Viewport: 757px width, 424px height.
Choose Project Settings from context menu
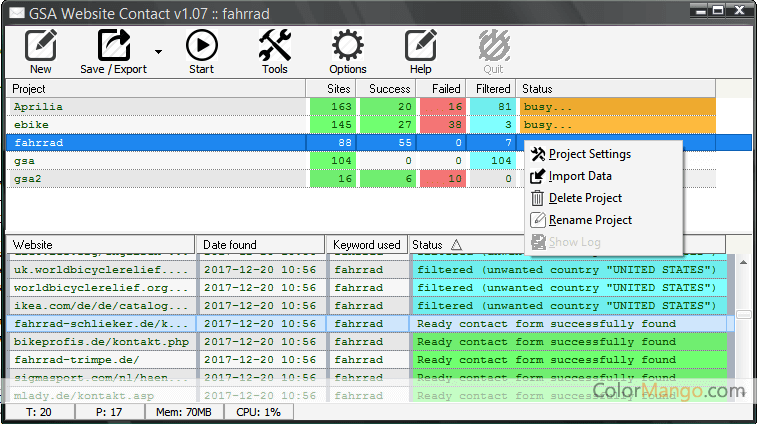pos(603,154)
